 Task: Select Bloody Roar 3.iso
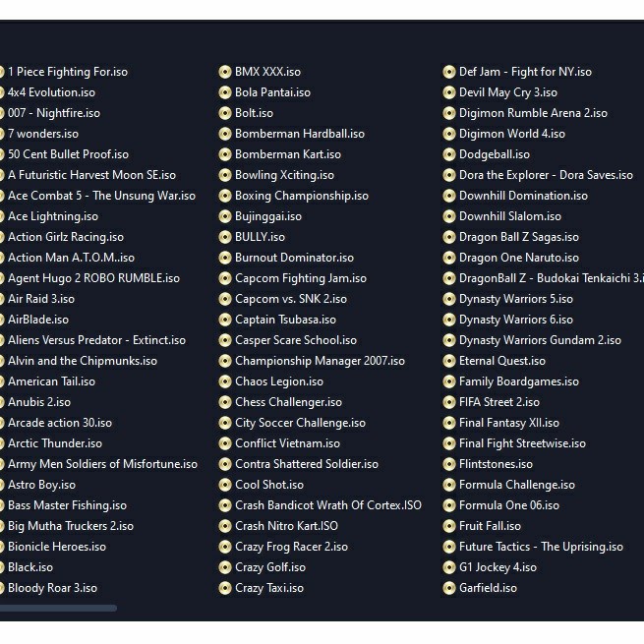[52, 588]
